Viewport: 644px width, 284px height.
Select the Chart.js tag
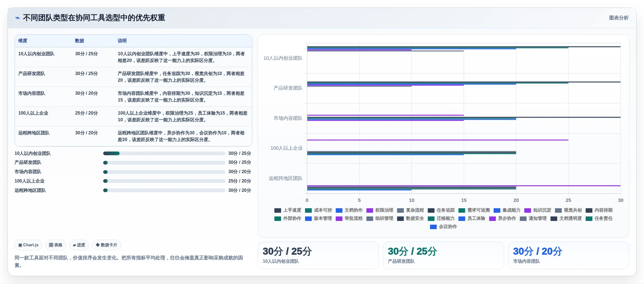(x=28, y=245)
